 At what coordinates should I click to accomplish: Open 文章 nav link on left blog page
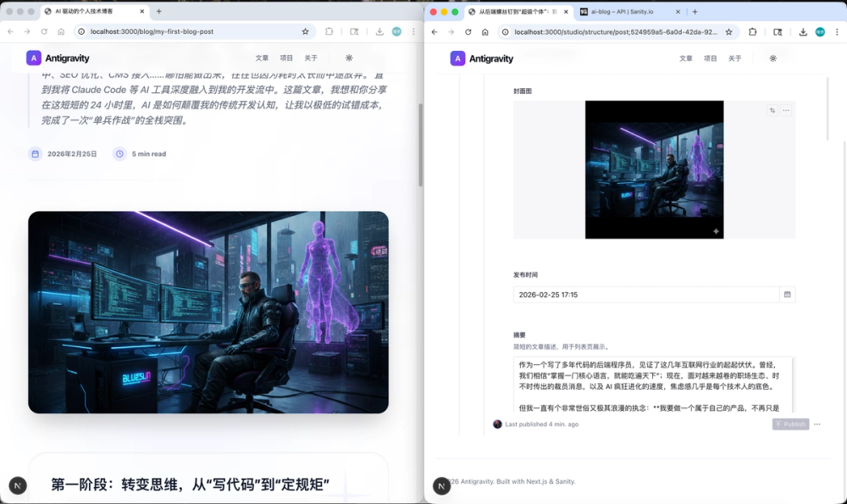pyautogui.click(x=262, y=58)
